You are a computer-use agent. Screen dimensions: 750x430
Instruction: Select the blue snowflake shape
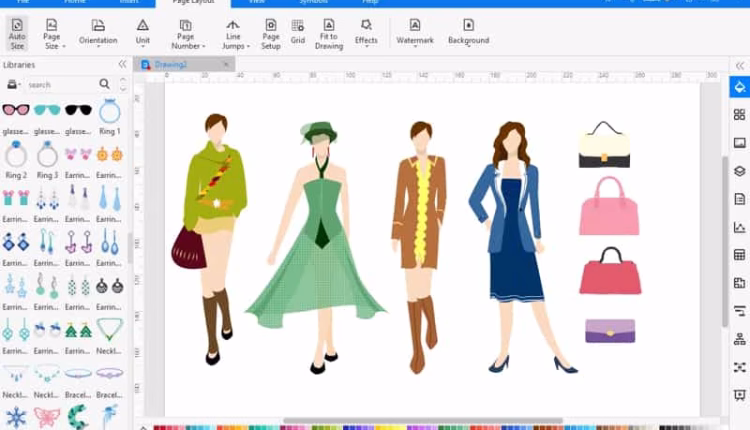tap(16, 417)
